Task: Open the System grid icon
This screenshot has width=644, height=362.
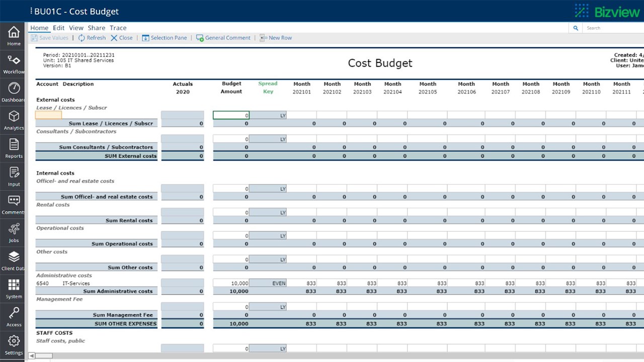Action: coord(14,285)
